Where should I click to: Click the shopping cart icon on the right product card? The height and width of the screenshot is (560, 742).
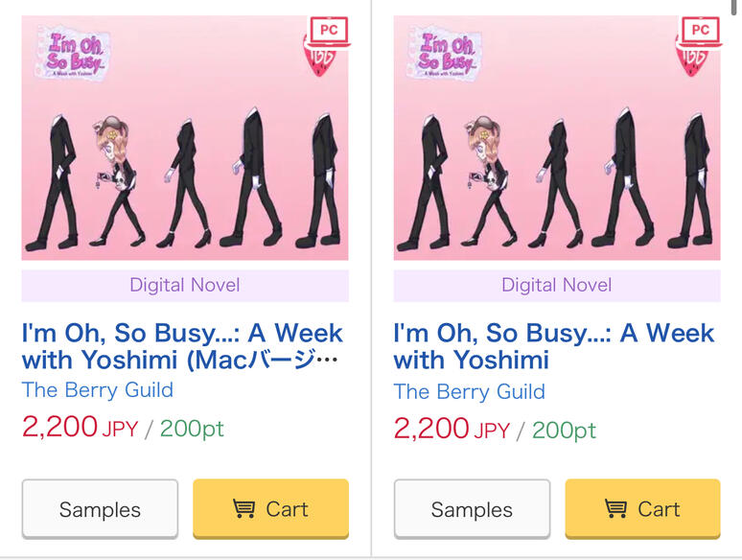pos(615,509)
